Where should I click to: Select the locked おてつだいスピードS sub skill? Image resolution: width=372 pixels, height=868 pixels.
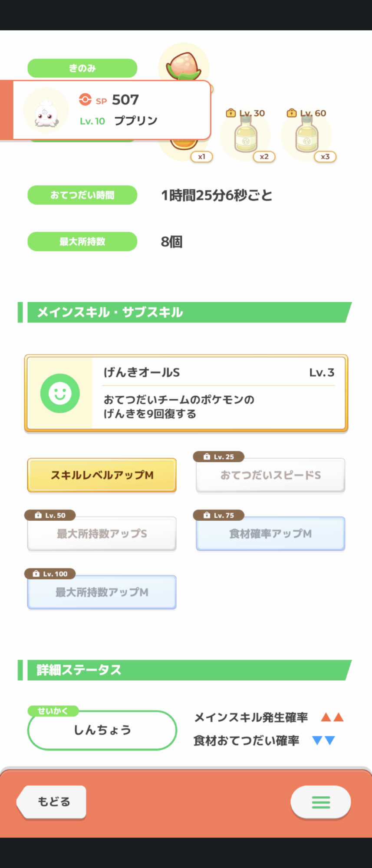[x=270, y=475]
